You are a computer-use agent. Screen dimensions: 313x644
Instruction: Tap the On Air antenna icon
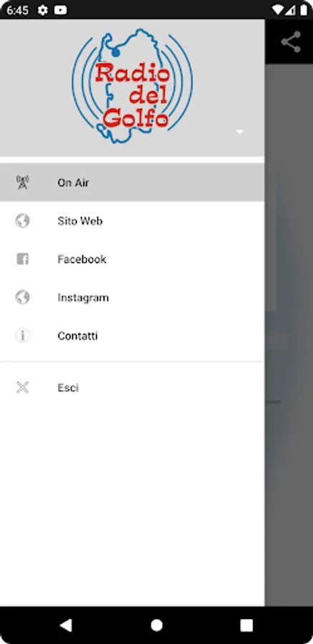point(23,182)
